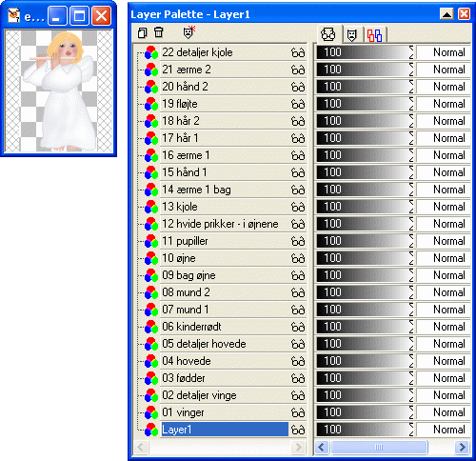
Task: Click the raster icon of 04 hovede
Action: [151, 361]
